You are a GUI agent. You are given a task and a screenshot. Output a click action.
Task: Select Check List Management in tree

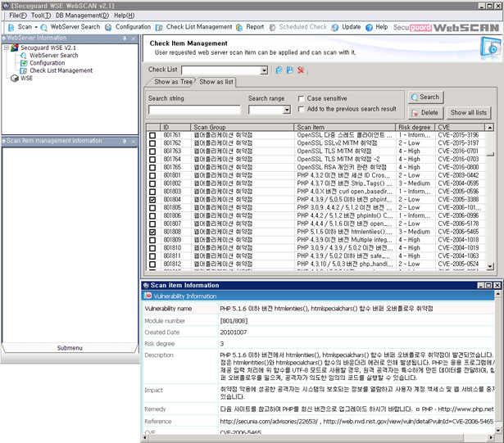coord(61,70)
